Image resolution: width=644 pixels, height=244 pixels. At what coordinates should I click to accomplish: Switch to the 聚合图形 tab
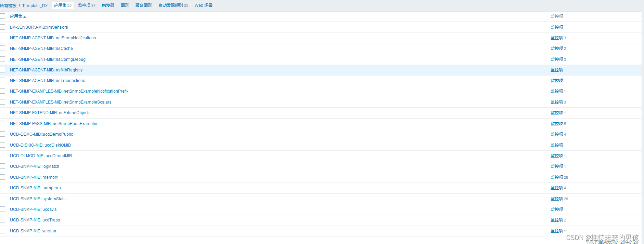coord(144,5)
